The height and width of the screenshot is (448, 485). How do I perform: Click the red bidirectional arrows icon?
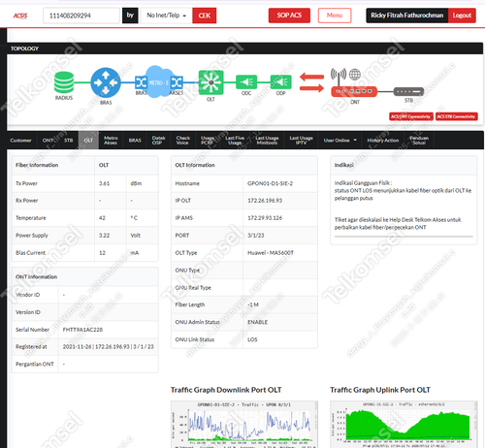311,82
